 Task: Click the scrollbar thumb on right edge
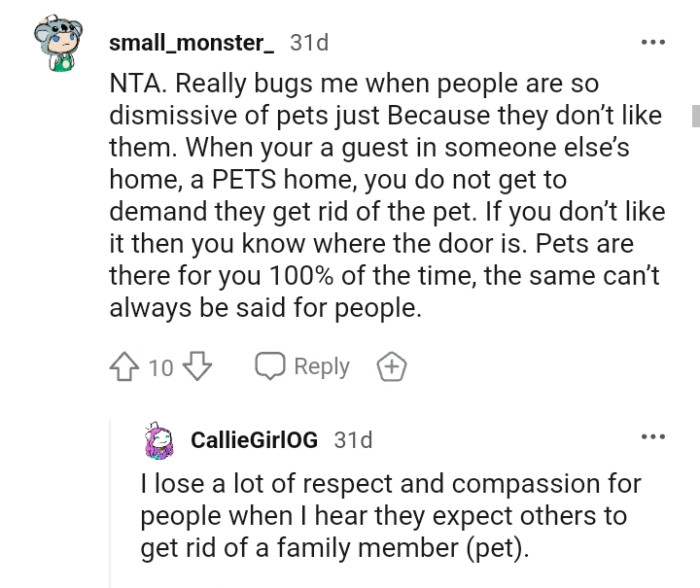695,115
